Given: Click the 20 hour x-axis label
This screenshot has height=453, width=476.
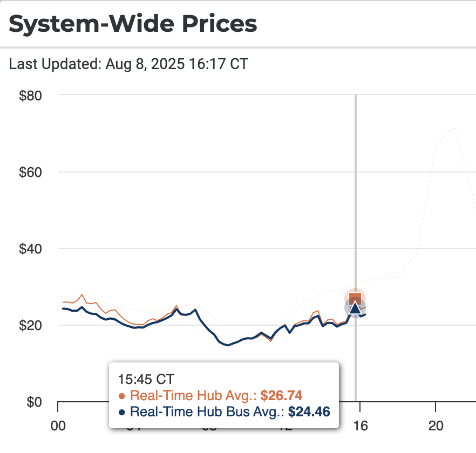Looking at the screenshot, I should [436, 426].
